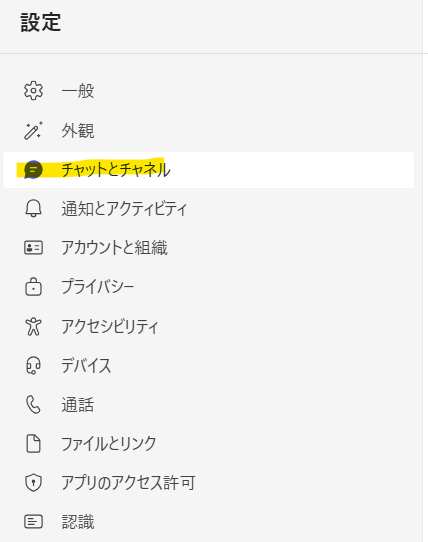Viewport: 428px width, 542px height.
Task: Select ファイルとリンク settings
Action: (x=208, y=444)
